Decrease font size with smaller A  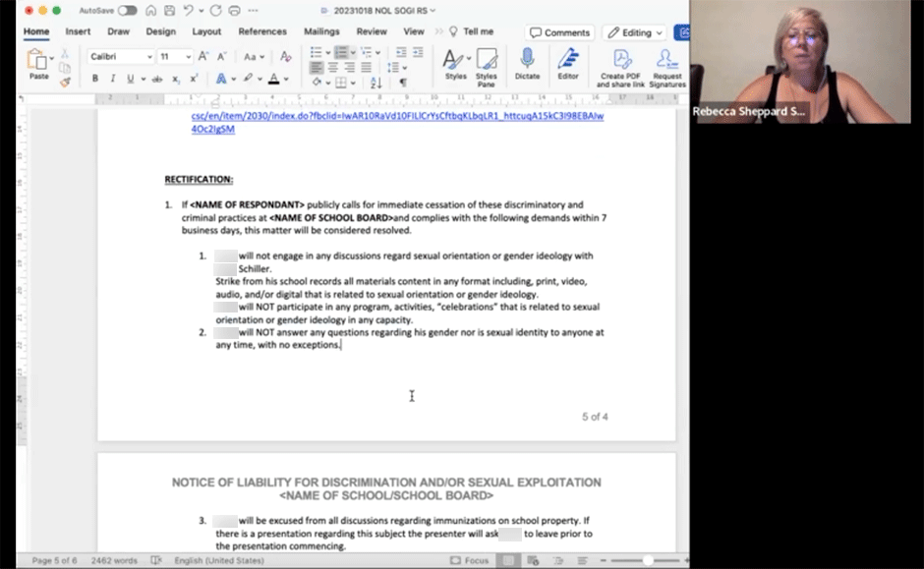click(221, 57)
